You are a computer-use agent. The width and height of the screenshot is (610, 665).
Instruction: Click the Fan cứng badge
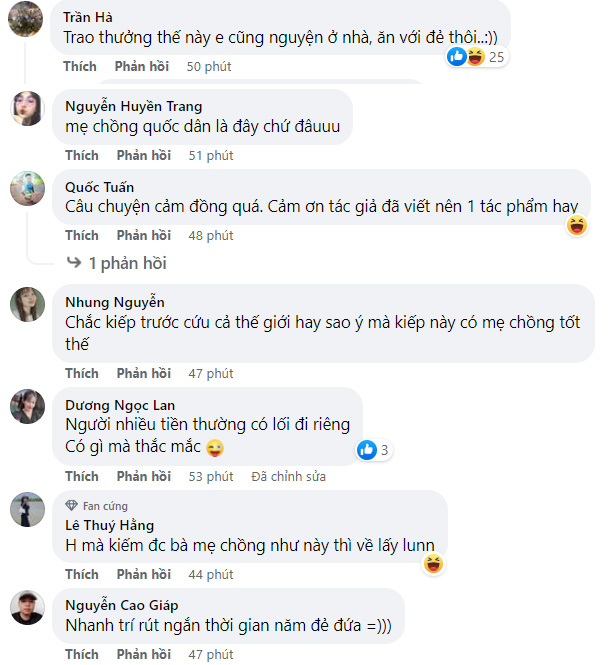[x=97, y=506]
